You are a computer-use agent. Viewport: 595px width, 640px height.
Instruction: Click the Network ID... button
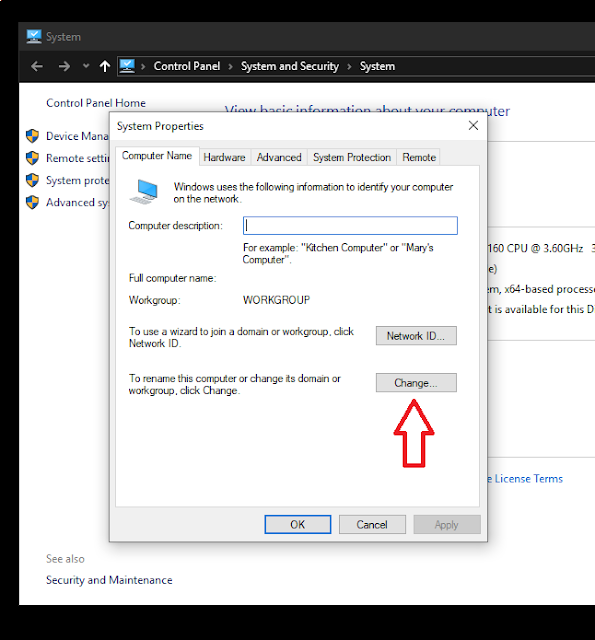pyautogui.click(x=416, y=336)
